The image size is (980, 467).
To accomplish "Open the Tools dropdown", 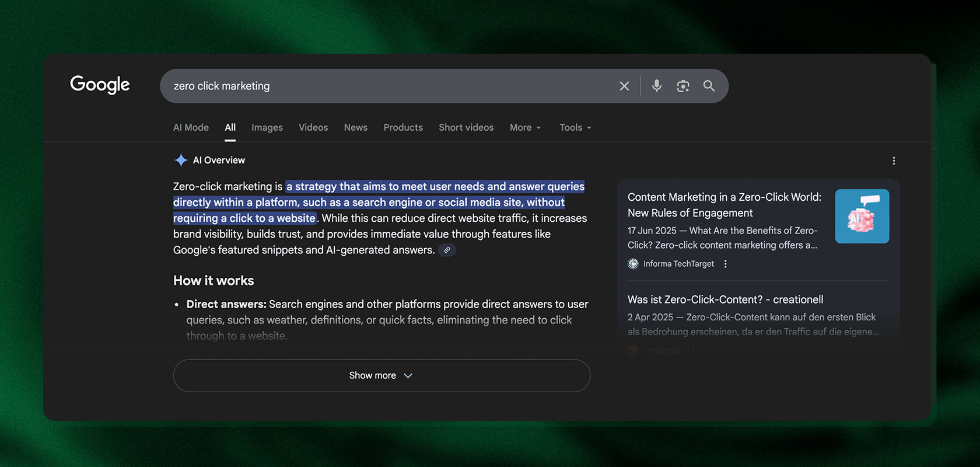I will 575,127.
